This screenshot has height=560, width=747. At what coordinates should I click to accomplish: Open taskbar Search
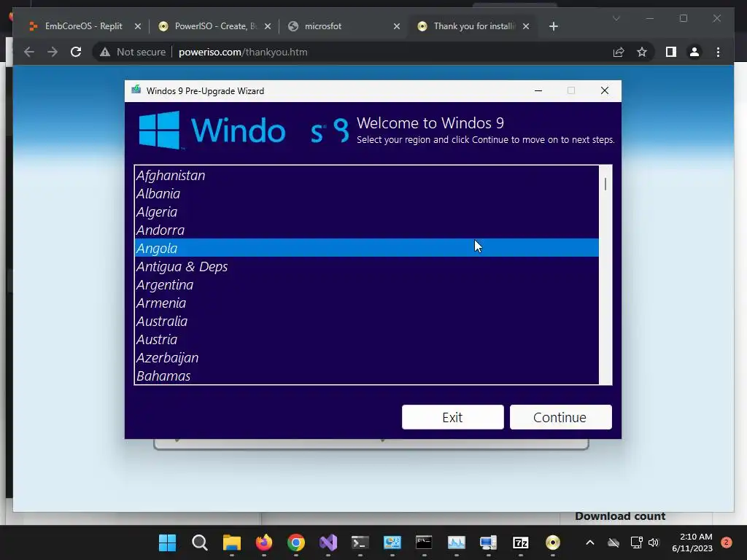tap(200, 542)
